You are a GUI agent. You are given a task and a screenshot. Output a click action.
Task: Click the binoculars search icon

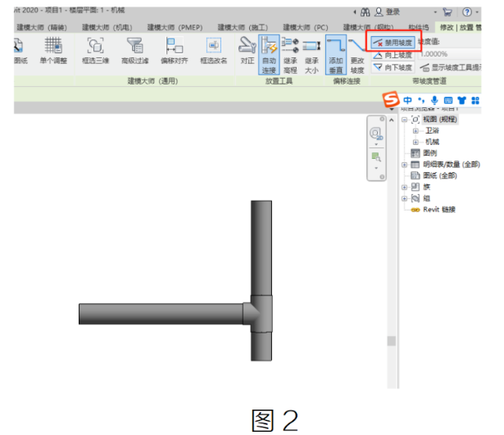366,12
